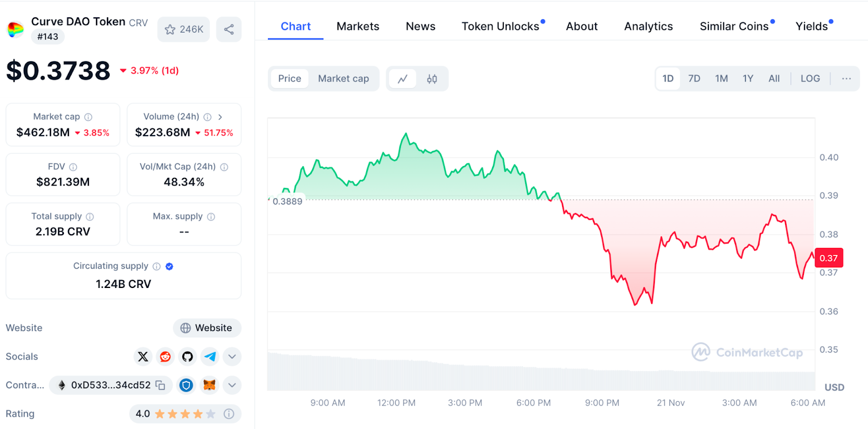Click the Website link button
The width and height of the screenshot is (868, 429).
(x=207, y=328)
